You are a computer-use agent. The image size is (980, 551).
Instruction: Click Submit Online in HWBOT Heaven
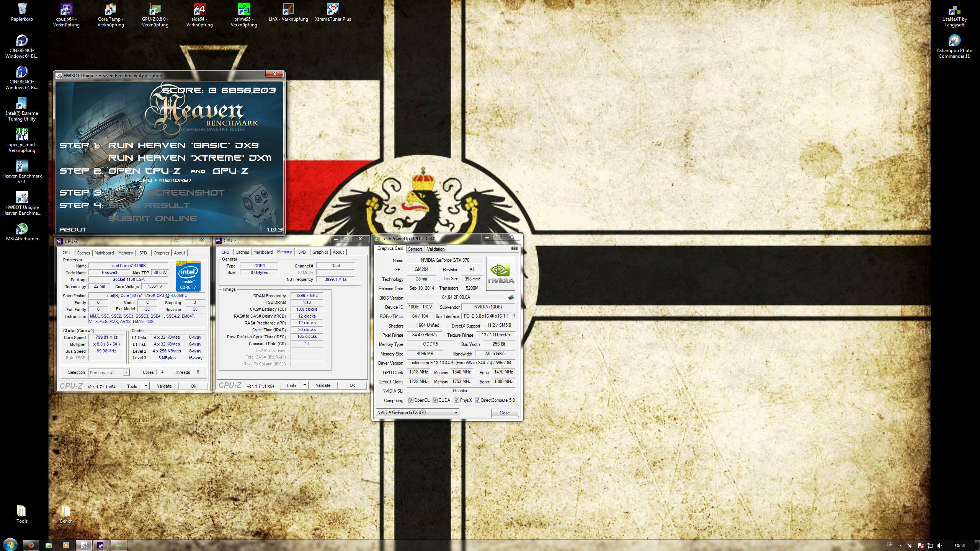(153, 218)
